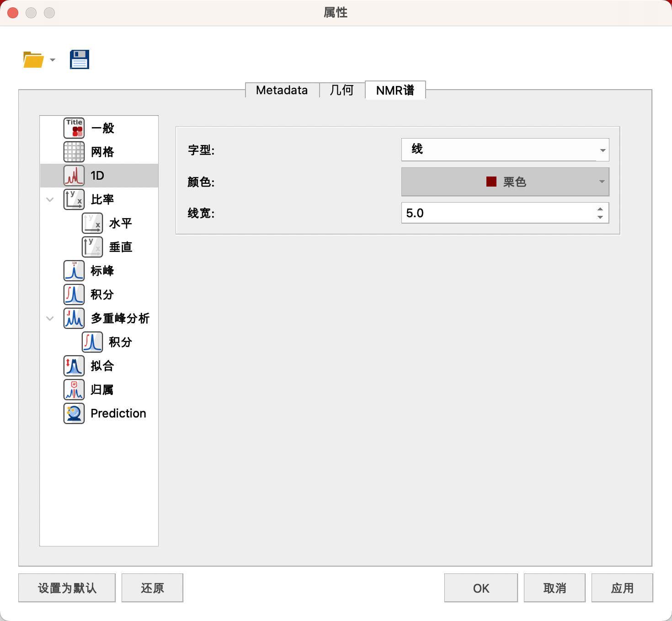
Task: Click the 设置为默认 button
Action: tap(67, 588)
